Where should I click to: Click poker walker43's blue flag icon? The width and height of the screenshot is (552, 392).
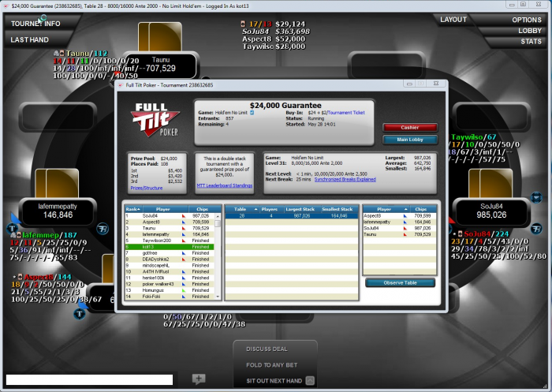point(184,284)
